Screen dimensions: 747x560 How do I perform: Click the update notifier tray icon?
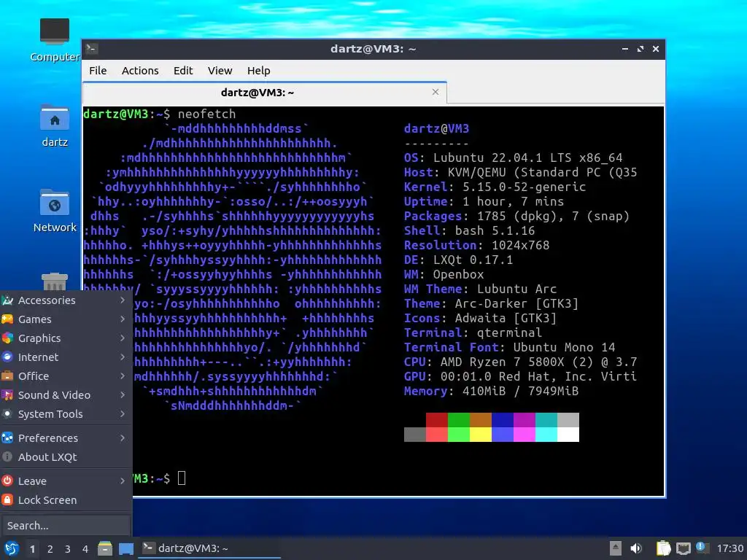702,547
